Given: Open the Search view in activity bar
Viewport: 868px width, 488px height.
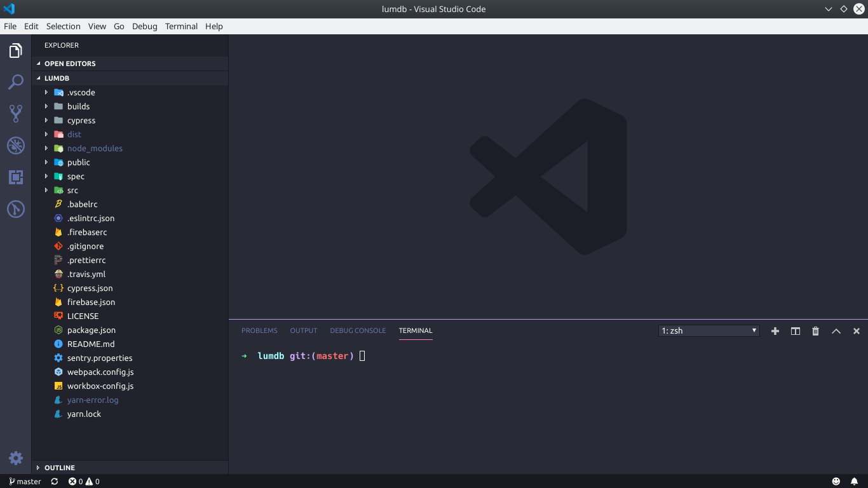Looking at the screenshot, I should point(16,82).
